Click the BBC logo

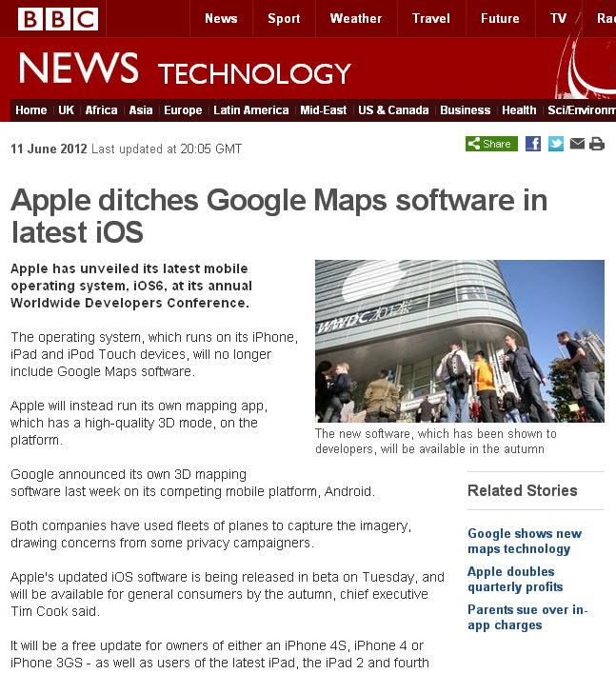pyautogui.click(x=58, y=19)
